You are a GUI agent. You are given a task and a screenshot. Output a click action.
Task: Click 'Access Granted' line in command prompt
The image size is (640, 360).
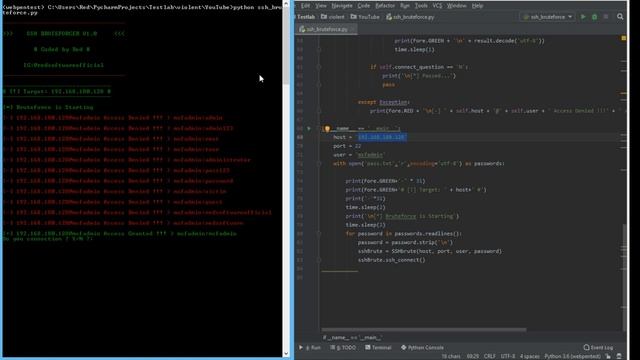(120, 233)
